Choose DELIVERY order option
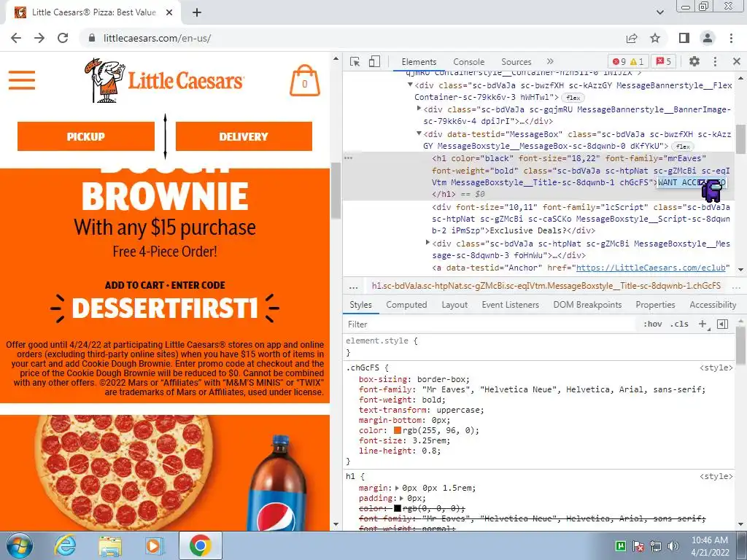747x560 pixels. click(x=244, y=136)
